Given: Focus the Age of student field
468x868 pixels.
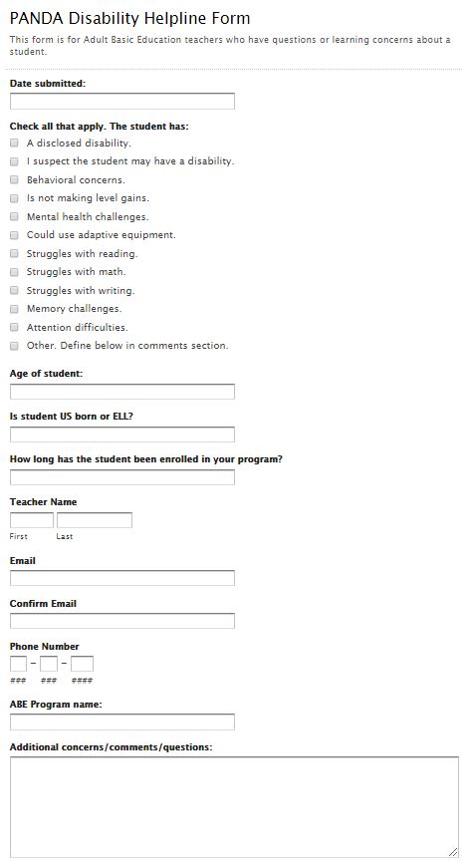Looking at the screenshot, I should tap(122, 392).
